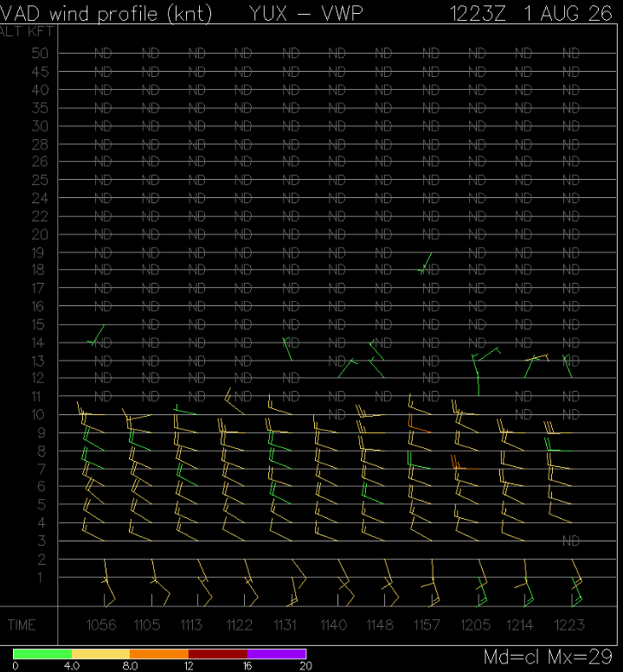Click the 8 kft altitude label
623x672 pixels.
tap(42, 451)
